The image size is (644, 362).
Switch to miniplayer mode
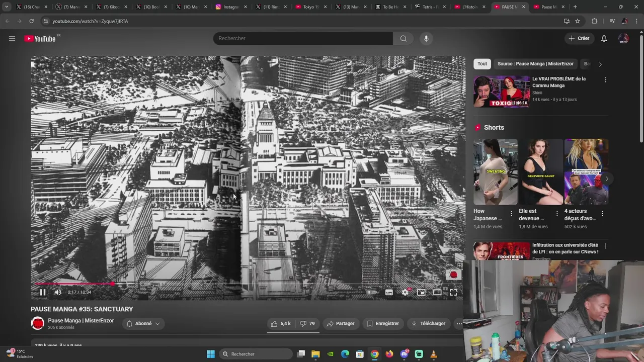(x=421, y=292)
